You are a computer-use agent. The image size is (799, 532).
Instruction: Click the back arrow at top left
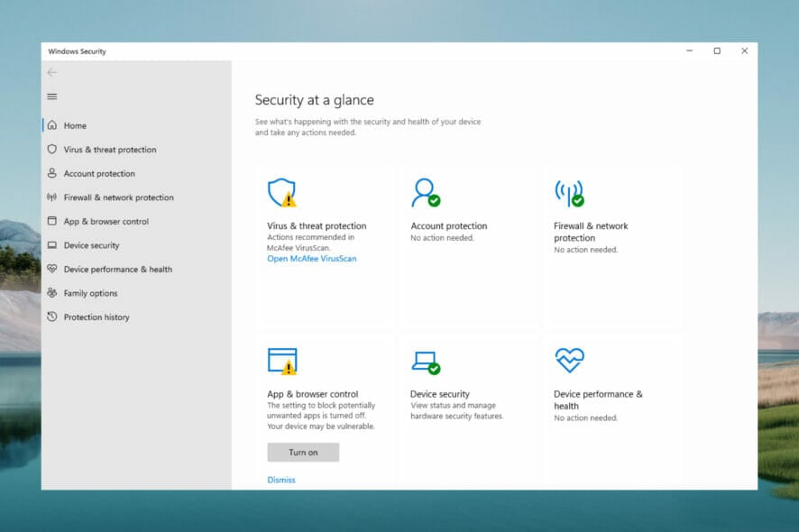point(51,72)
